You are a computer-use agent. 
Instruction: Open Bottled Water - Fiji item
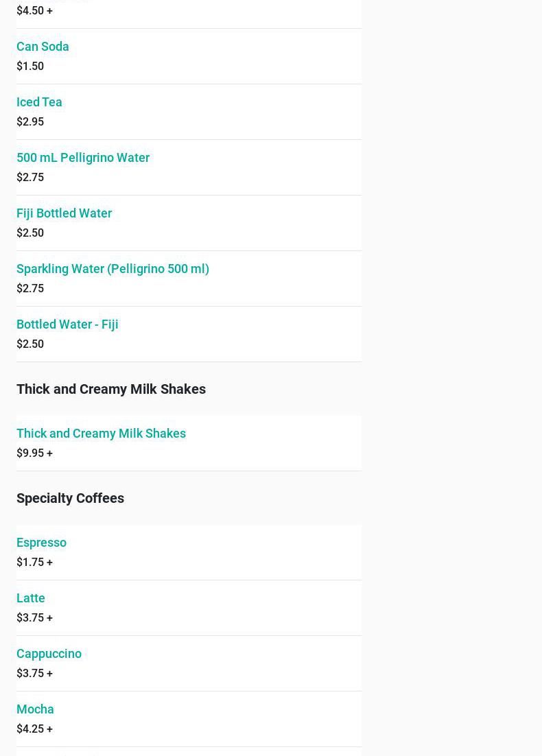(67, 324)
